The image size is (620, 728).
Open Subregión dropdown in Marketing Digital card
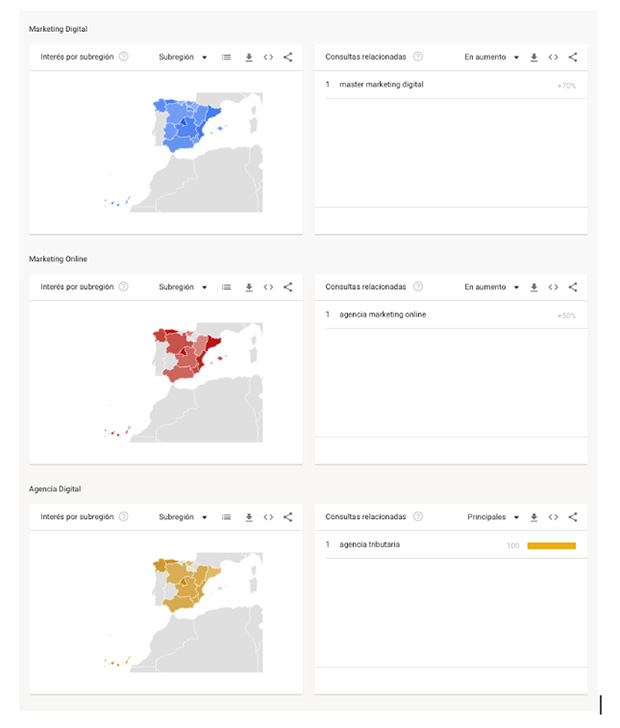coord(183,57)
